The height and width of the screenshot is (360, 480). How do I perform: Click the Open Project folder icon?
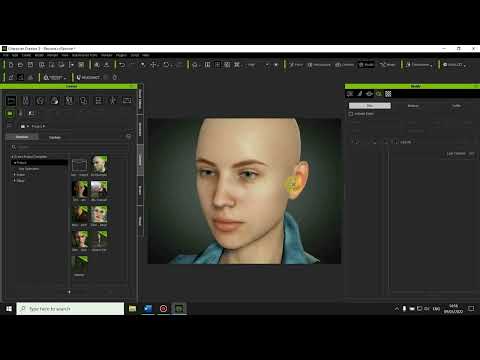click(20, 65)
